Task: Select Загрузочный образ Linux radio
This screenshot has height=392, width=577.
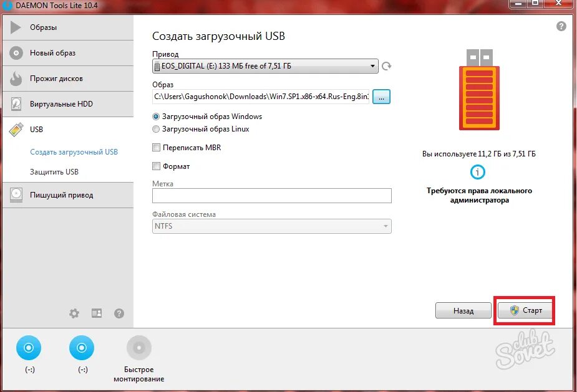Action: 156,129
